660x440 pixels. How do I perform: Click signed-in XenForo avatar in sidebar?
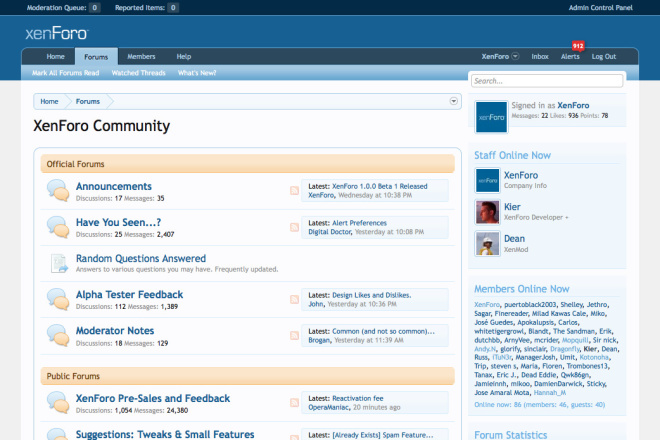coord(492,117)
